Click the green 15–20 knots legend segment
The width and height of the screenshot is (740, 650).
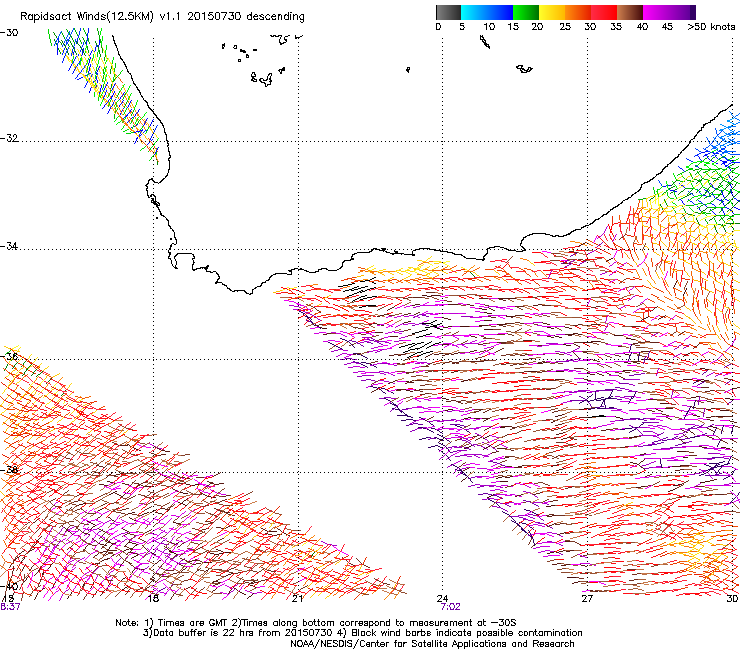point(526,12)
